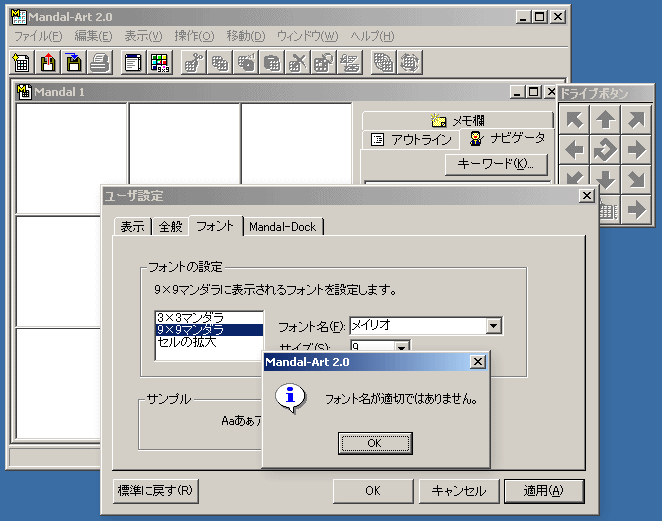The width and height of the screenshot is (662, 521).
Task: Click the layered grid arrange toolbar icon
Action: 350,63
